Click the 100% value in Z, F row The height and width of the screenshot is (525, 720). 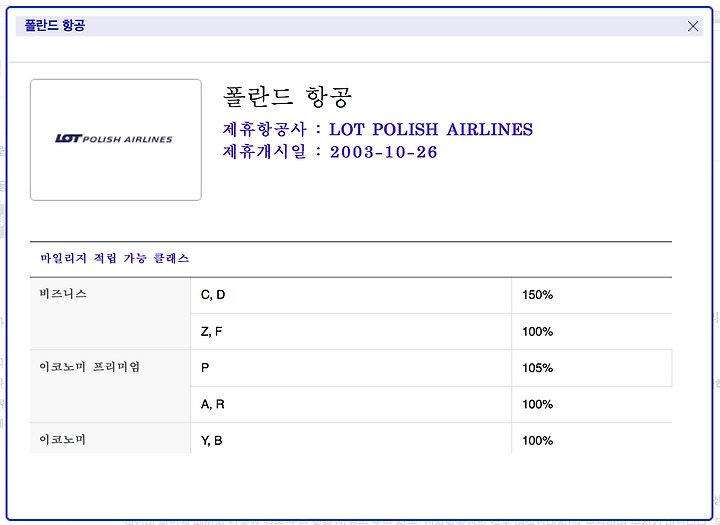click(537, 332)
